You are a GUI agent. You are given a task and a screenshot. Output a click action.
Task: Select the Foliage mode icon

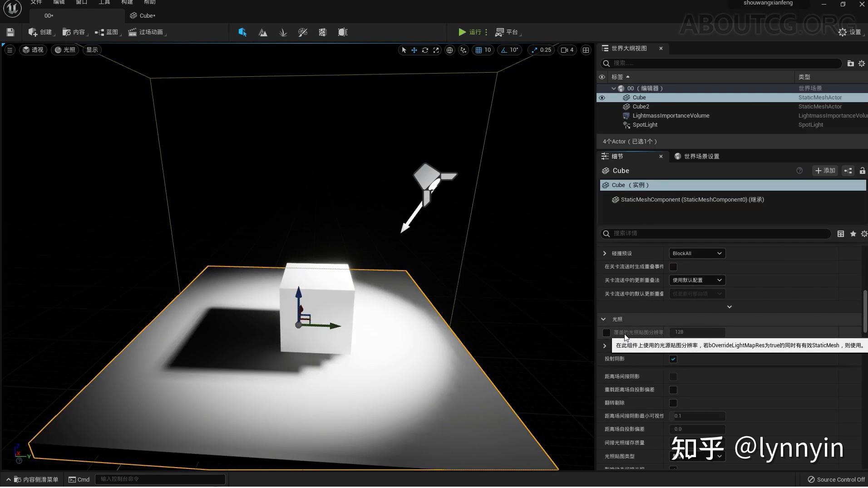pos(283,32)
